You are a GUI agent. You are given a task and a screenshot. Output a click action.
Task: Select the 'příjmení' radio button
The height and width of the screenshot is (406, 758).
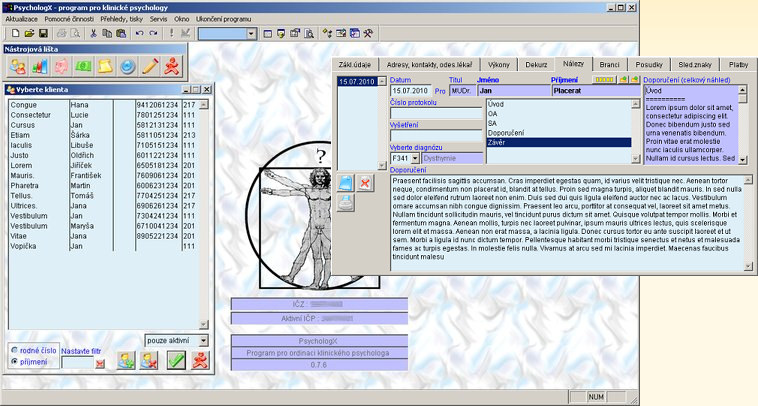(x=15, y=362)
